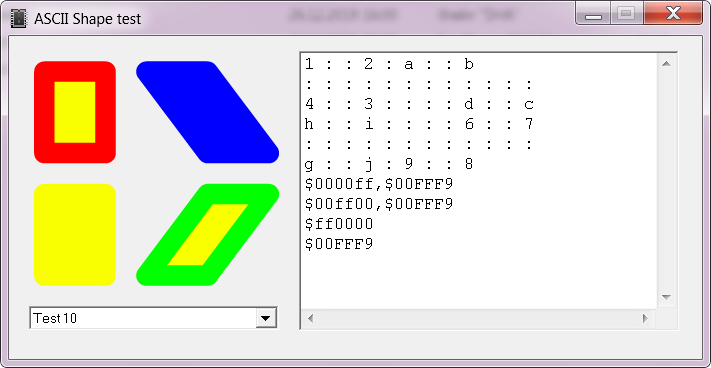Click the solid yellow rounded rectangle shape
711x368 pixels.
(75, 235)
